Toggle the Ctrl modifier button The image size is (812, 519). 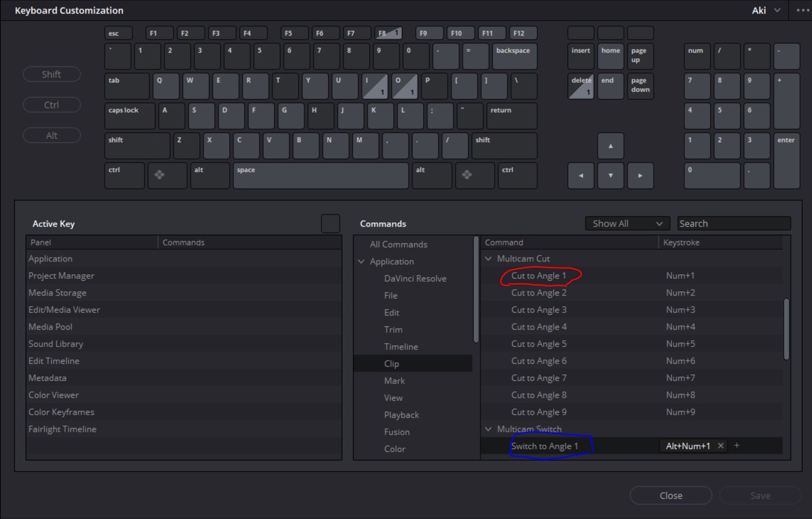pyautogui.click(x=52, y=105)
